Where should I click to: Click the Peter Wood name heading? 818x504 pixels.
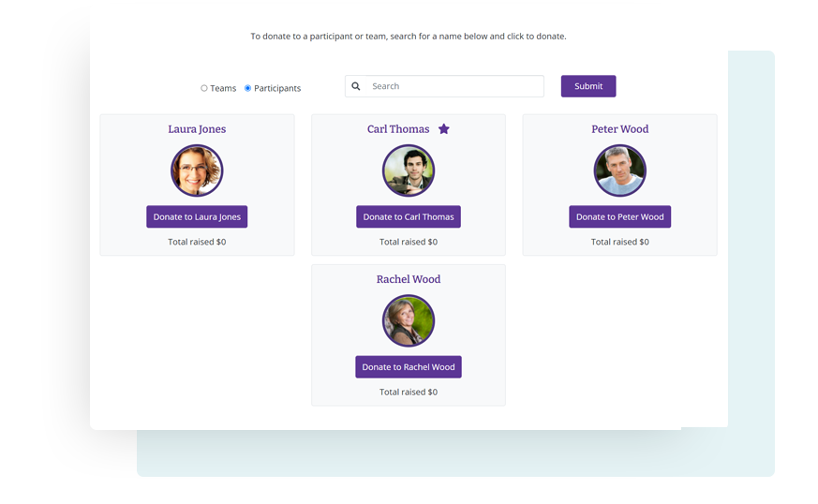(x=619, y=129)
